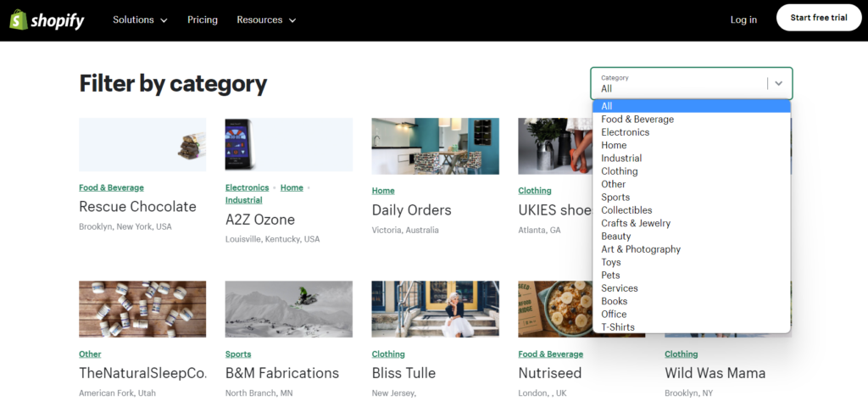The width and height of the screenshot is (868, 407).
Task: Choose T-Shirts from the list
Action: click(x=618, y=327)
